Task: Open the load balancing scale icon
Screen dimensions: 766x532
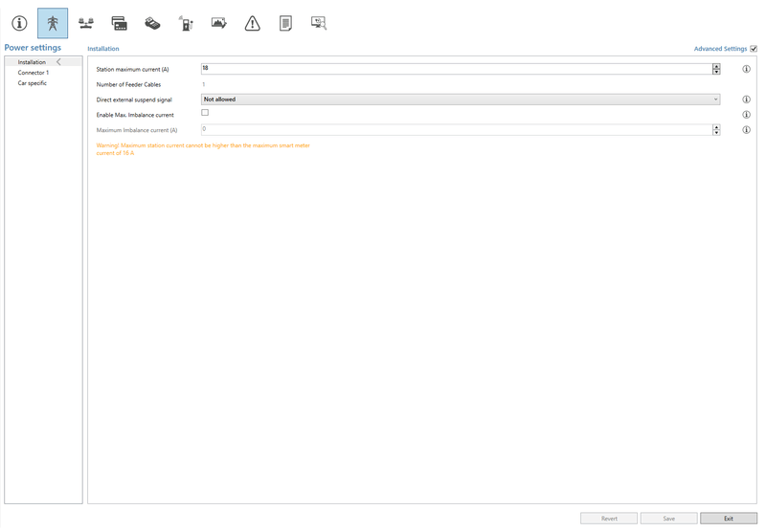Action: (86, 23)
